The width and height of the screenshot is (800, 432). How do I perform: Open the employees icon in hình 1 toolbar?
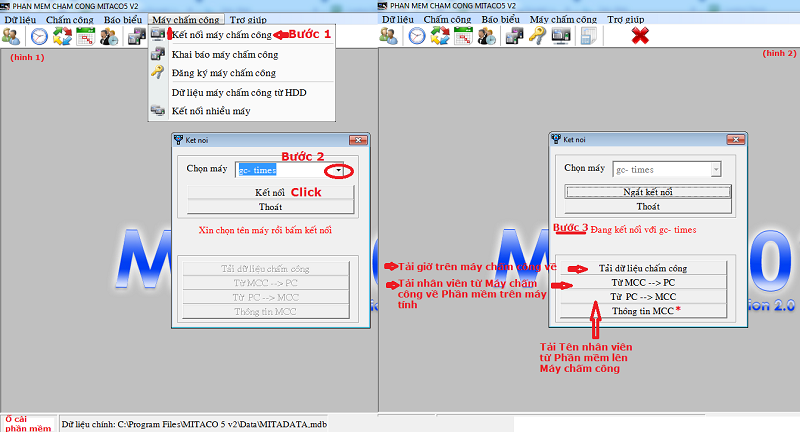pyautogui.click(x=11, y=36)
